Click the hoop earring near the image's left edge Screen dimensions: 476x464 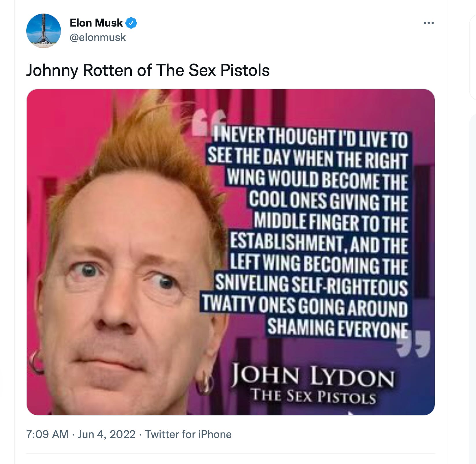[x=36, y=362]
